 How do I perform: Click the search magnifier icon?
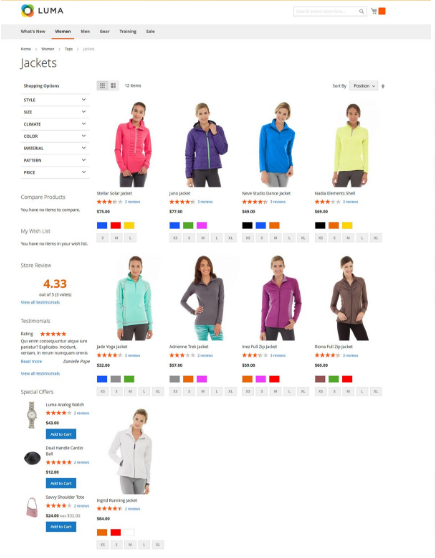(361, 11)
